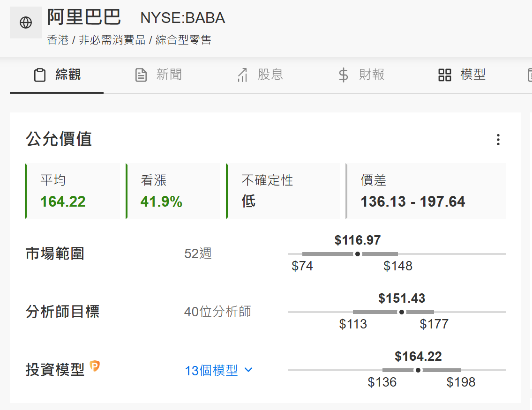Image resolution: width=532 pixels, height=410 pixels.
Task: Click the document icon on 新聞 tab
Action: 141,75
